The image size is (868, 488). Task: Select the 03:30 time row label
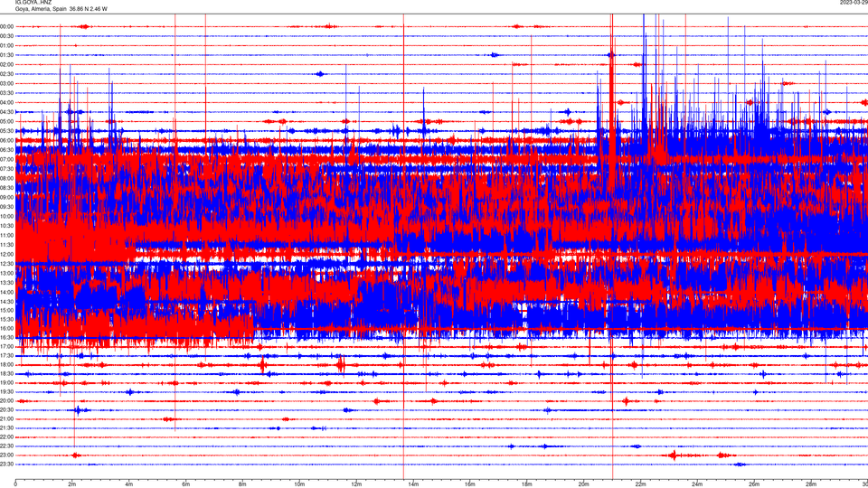pos(6,93)
